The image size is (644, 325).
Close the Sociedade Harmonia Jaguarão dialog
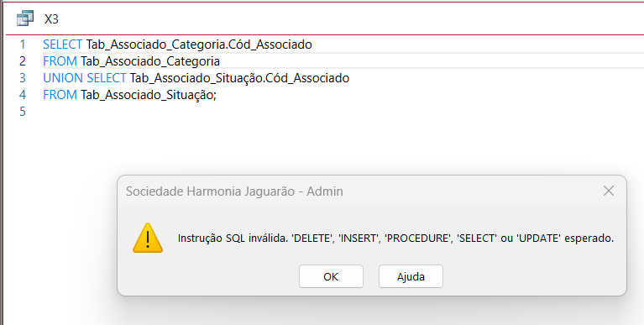point(608,191)
